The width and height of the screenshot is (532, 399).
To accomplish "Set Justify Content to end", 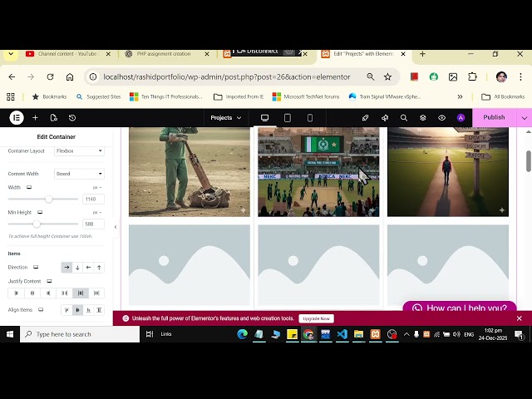I will 48,293.
